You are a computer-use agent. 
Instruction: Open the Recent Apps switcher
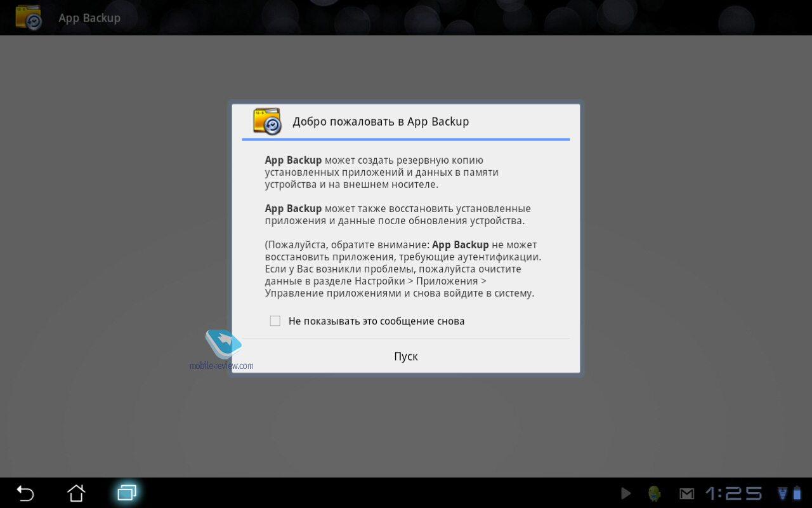(x=127, y=493)
